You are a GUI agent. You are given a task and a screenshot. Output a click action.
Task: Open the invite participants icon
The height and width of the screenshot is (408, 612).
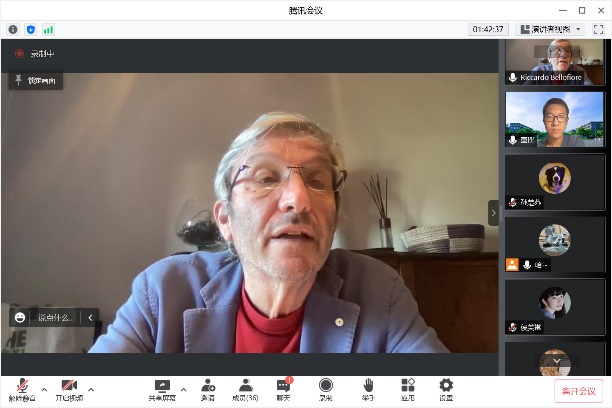point(207,389)
